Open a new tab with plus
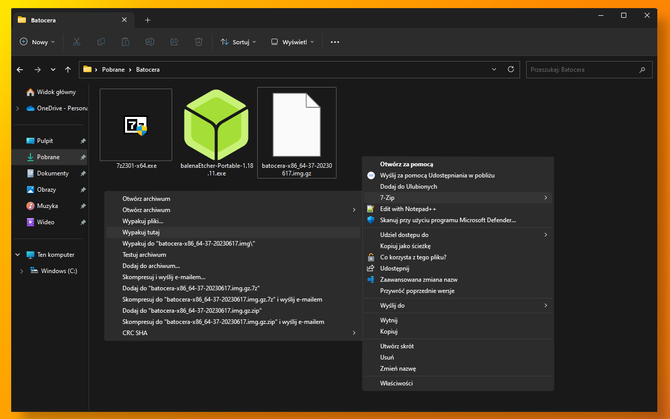 [x=147, y=20]
